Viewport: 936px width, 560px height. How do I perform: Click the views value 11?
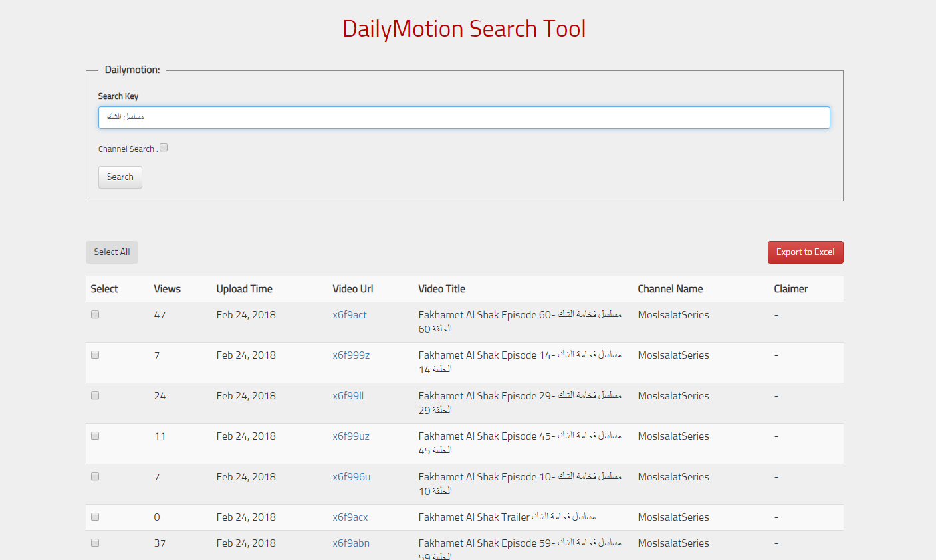[x=160, y=436]
